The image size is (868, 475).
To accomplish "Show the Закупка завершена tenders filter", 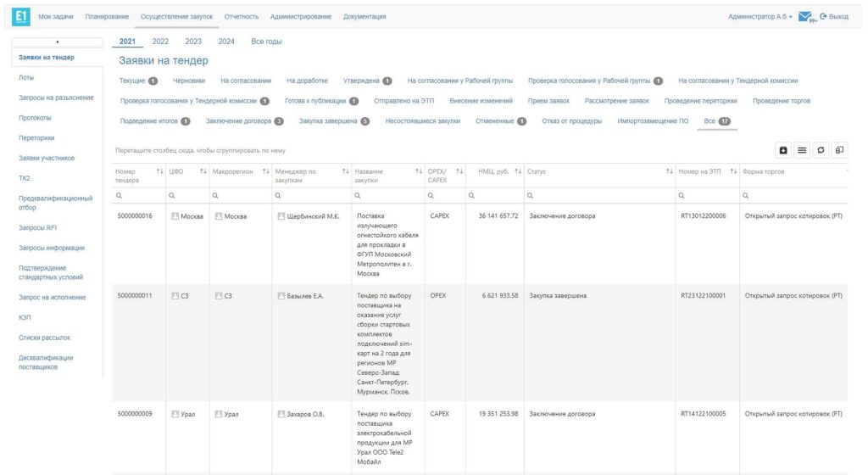I will [x=329, y=120].
